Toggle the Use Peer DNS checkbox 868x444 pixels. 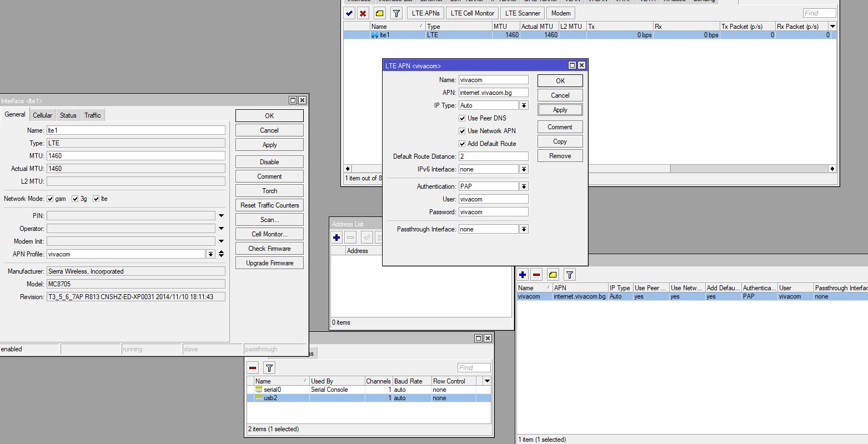coord(462,118)
